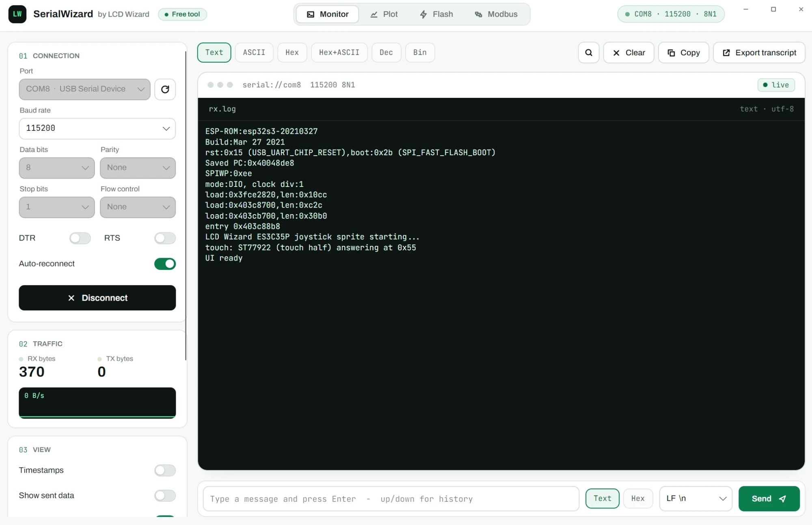Image resolution: width=812 pixels, height=525 pixels.
Task: Enable Timestamps
Action: (x=165, y=470)
